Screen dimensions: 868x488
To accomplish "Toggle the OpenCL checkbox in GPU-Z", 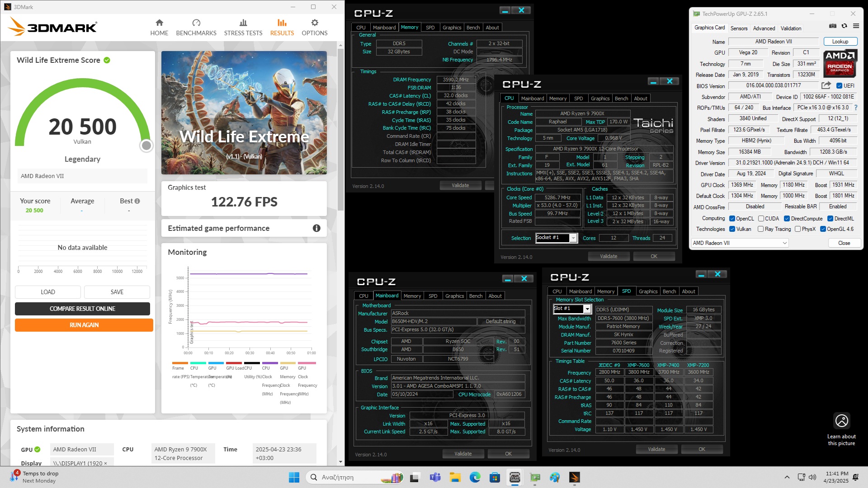I will coord(732,219).
